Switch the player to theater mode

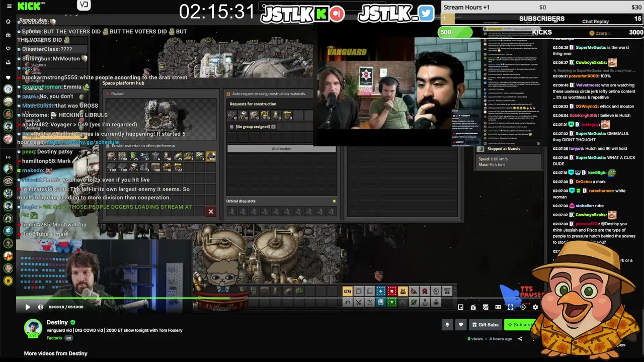tap(498, 307)
